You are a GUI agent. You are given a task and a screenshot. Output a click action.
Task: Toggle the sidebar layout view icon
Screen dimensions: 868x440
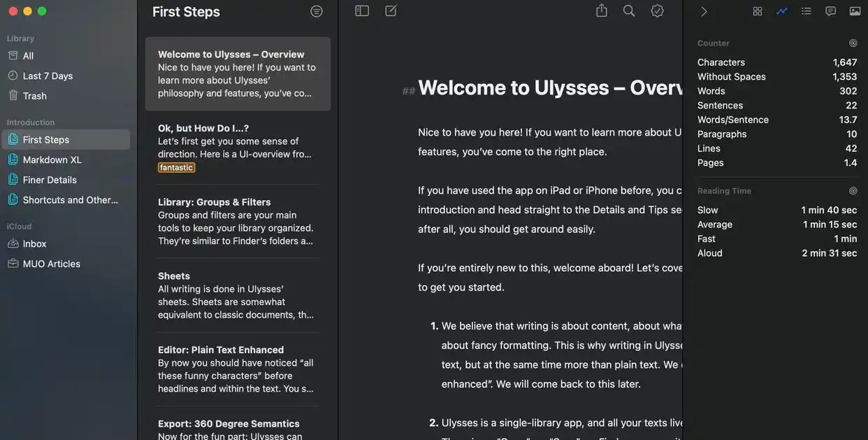[362, 10]
